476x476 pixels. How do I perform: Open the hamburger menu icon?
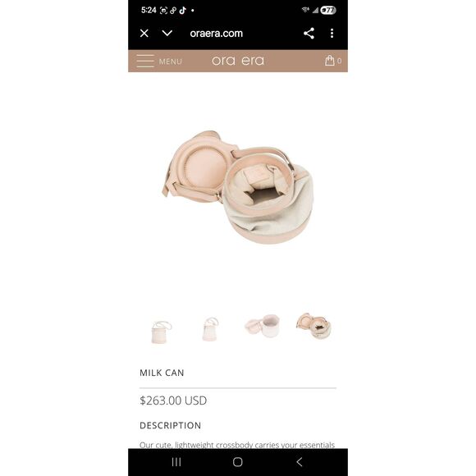145,61
